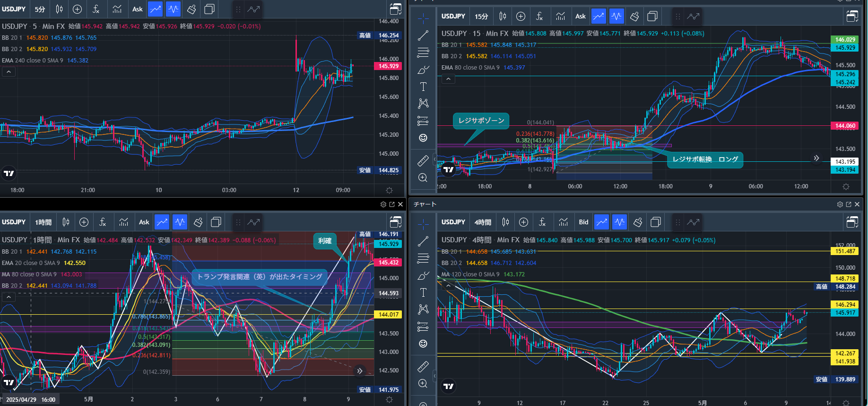This screenshot has width=868, height=406.
Task: Collapse drawing toolbar handle in 15分 chart
Action: click(x=435, y=159)
